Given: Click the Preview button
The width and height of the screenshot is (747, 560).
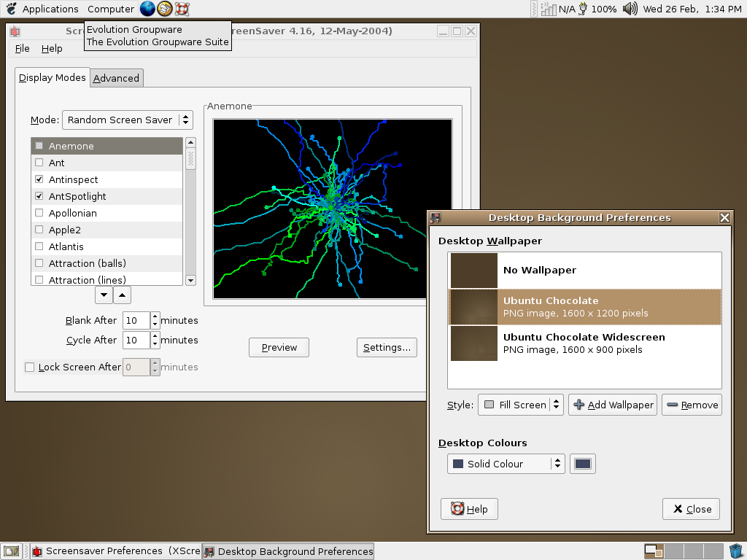Looking at the screenshot, I should [279, 348].
